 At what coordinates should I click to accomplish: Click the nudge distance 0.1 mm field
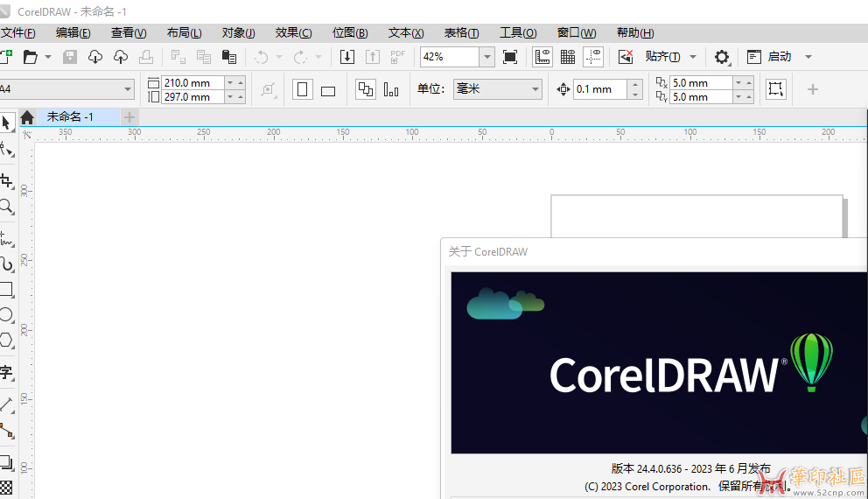[600, 88]
